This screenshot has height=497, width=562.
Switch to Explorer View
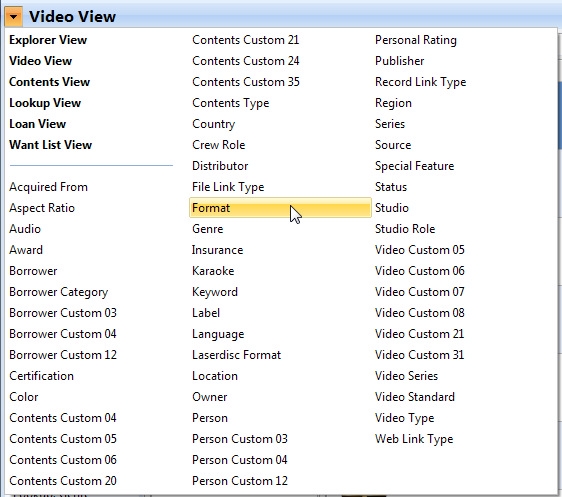pos(48,40)
